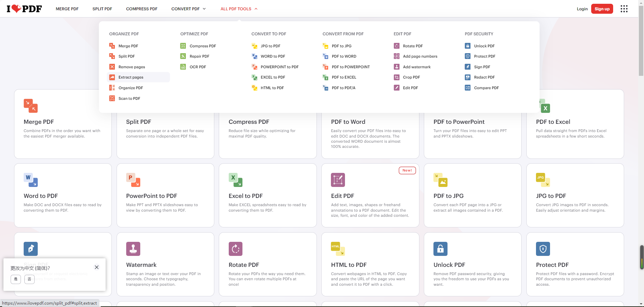Open the apps grid icon
Image resolution: width=644 pixels, height=307 pixels.
pyautogui.click(x=624, y=9)
